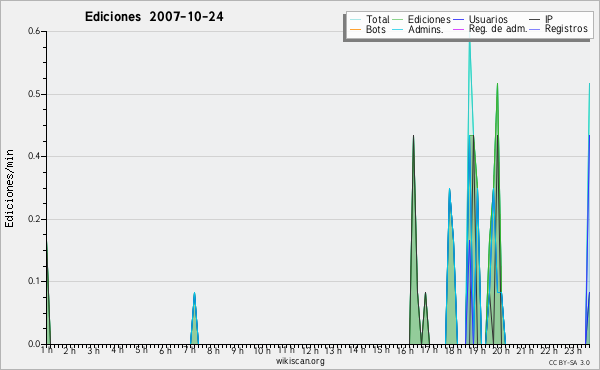Viewport: 600px width, 370px height.
Task: Click the 0.5 y-axis value
Action: (34, 94)
